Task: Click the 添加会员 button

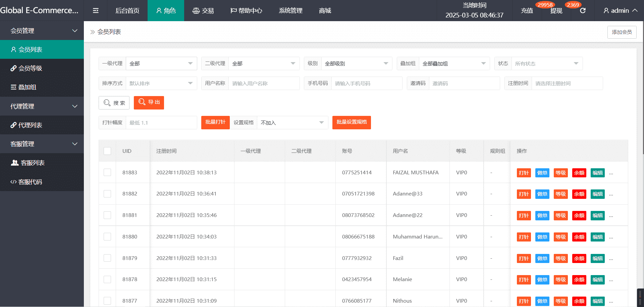Action: pos(622,32)
